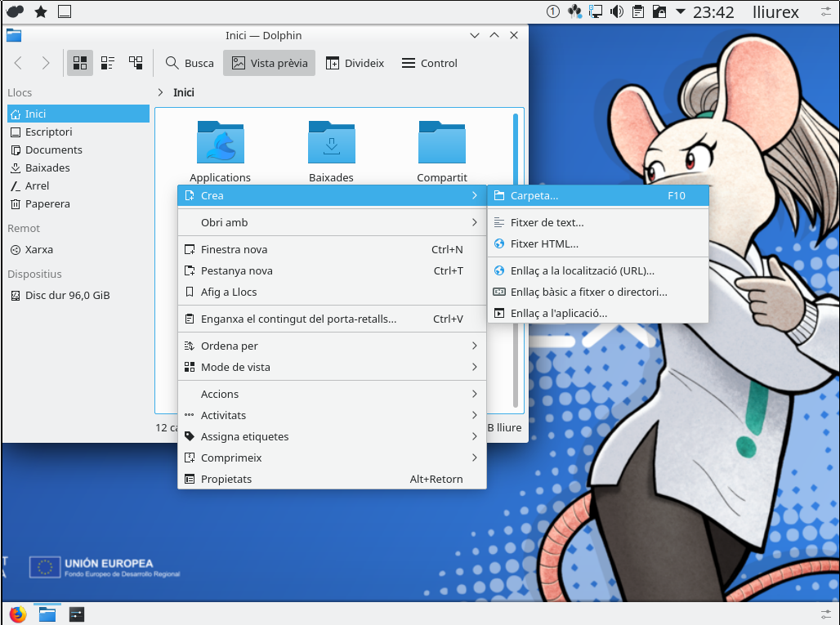This screenshot has height=625, width=840.
Task: Open Paperera trash in sidebar
Action: [x=78, y=204]
